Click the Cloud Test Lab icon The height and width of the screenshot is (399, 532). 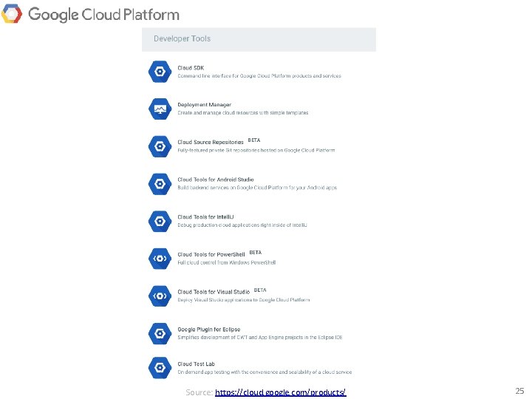(x=160, y=367)
